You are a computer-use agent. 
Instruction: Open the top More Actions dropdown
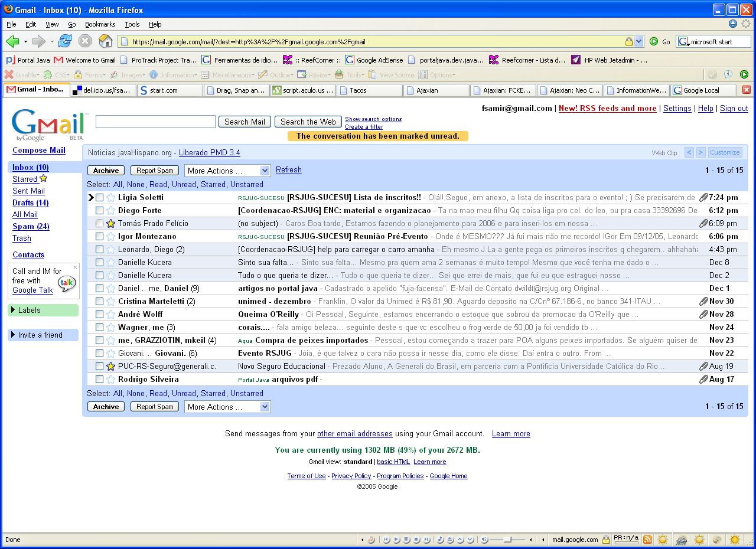pyautogui.click(x=227, y=171)
